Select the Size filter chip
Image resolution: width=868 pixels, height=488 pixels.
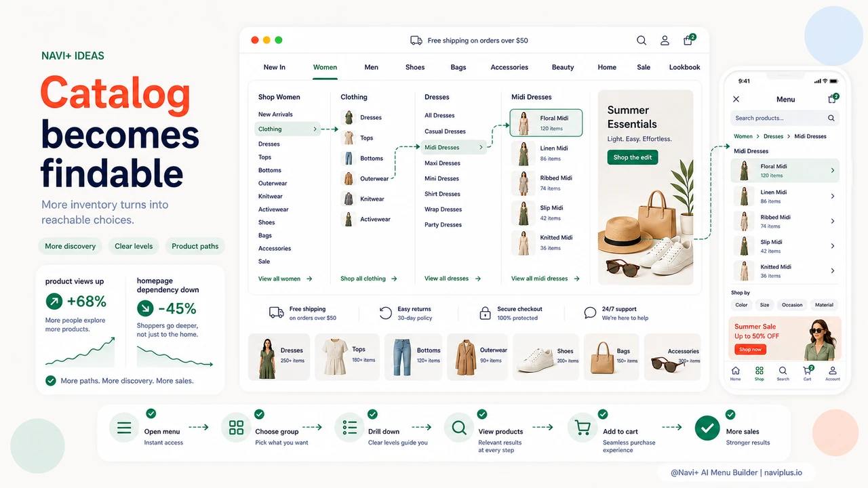(x=764, y=305)
